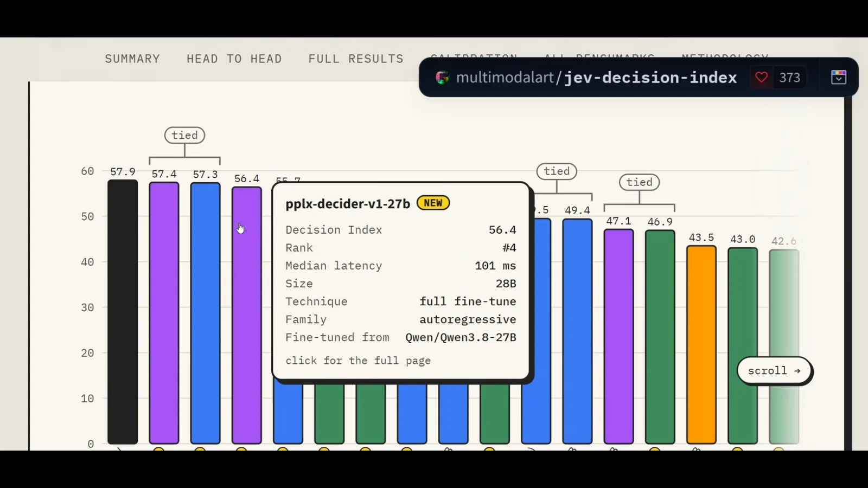Click the tied badge above 57.4 and 57.3
The image size is (868, 488).
tap(184, 135)
